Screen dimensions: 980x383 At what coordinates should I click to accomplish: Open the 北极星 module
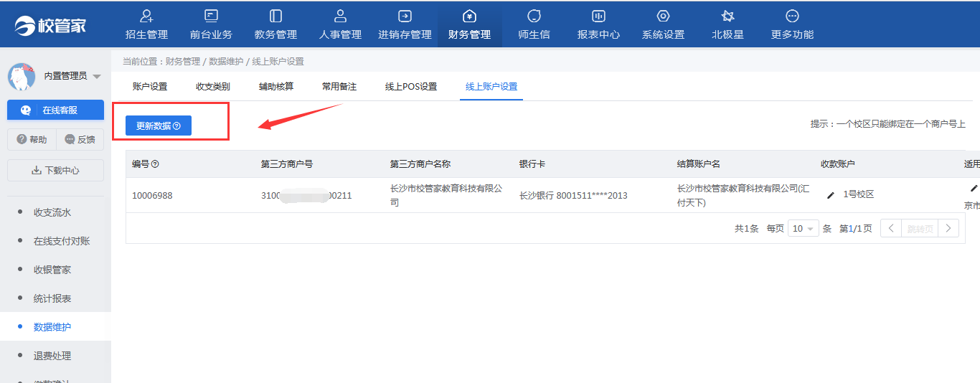(727, 24)
